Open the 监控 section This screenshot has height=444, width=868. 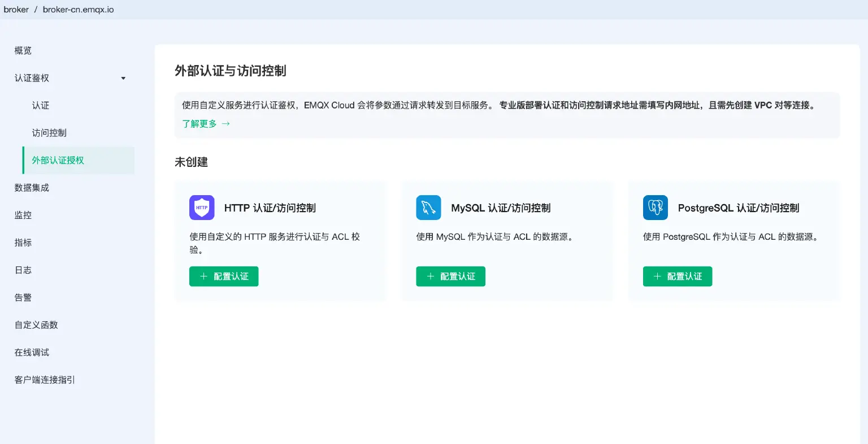23,215
